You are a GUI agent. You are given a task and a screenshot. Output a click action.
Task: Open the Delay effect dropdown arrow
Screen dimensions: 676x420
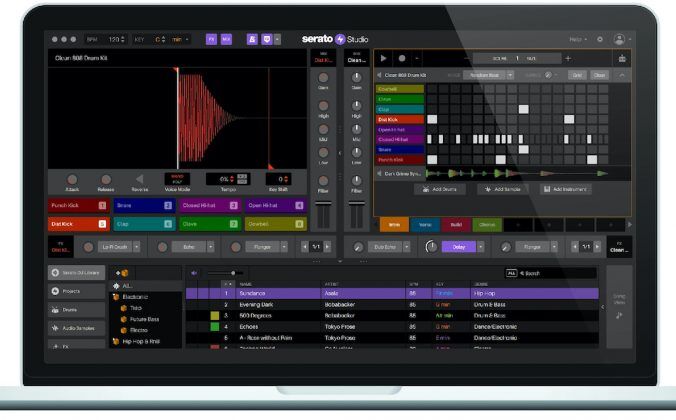(480, 247)
